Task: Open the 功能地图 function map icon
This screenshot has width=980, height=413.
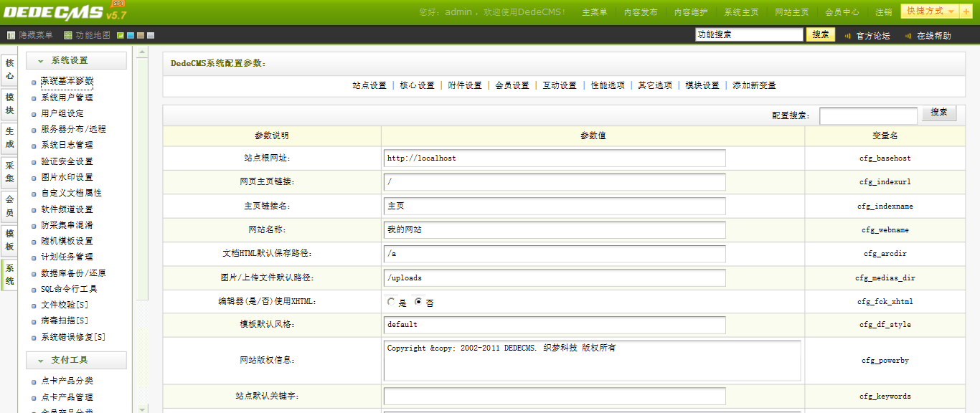Action: [x=67, y=34]
